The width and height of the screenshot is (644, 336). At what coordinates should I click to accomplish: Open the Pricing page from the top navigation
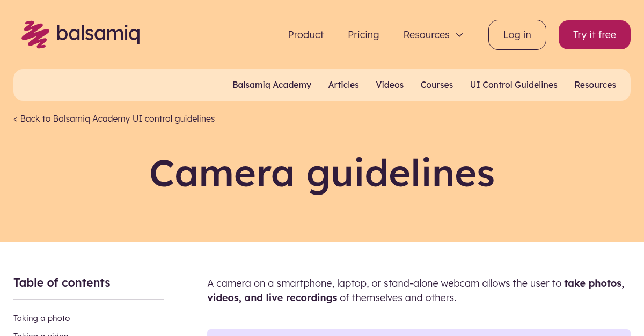(x=363, y=34)
